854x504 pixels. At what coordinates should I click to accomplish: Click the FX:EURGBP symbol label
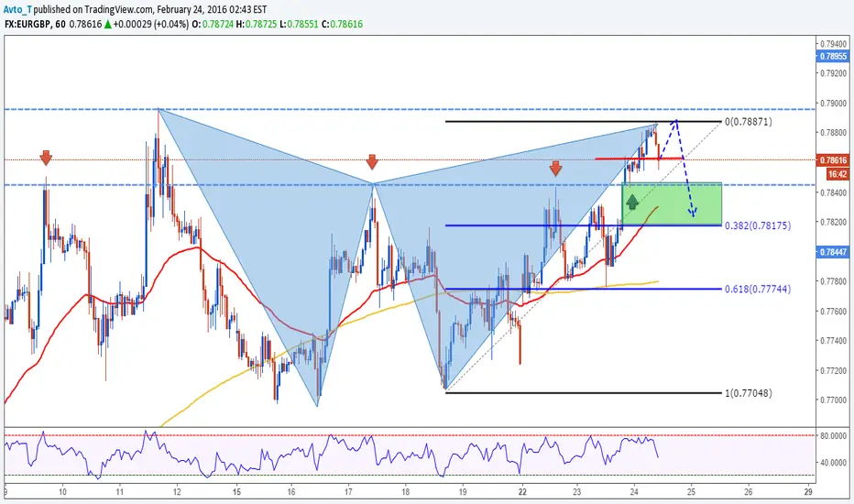[x=27, y=24]
